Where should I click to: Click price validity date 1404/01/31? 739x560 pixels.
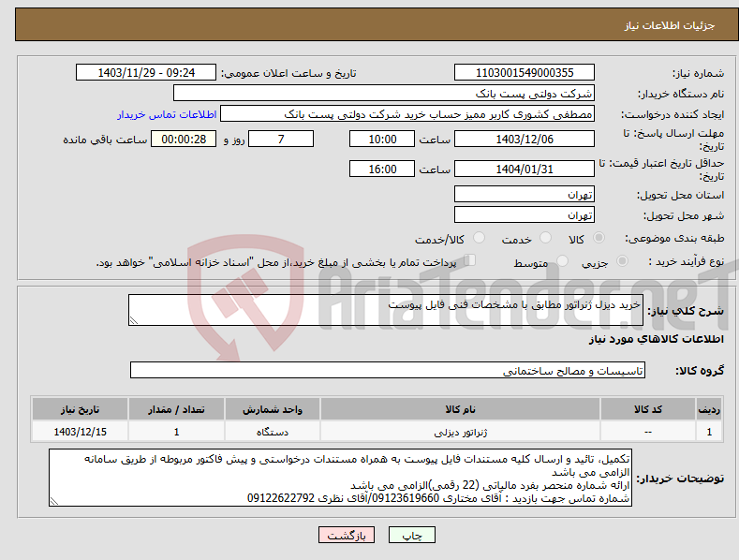click(525, 169)
